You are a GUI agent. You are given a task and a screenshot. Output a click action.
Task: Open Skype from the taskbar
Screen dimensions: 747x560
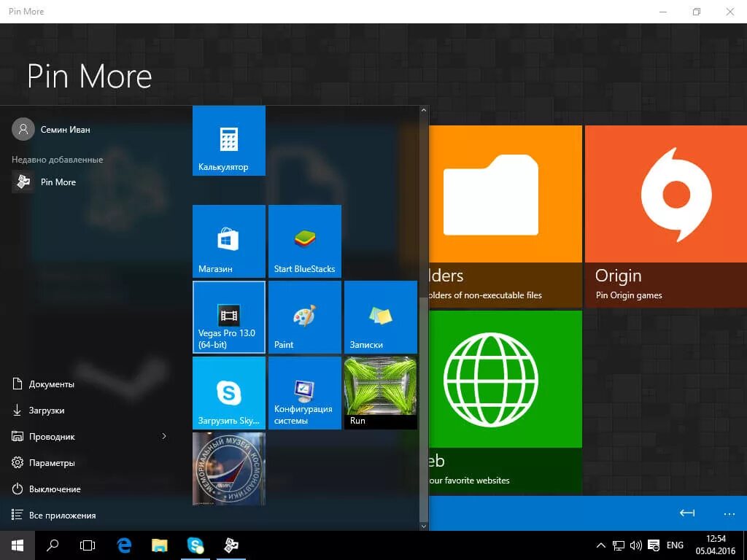click(x=195, y=545)
